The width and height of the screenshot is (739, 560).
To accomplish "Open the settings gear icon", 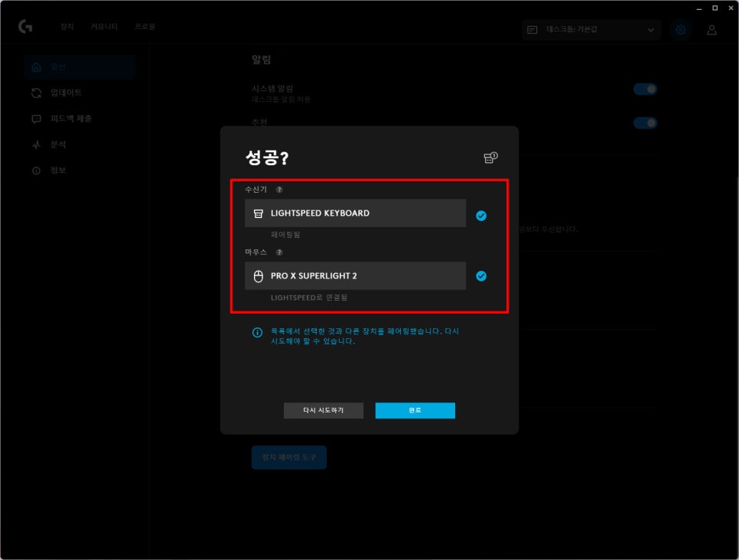I will 679,30.
